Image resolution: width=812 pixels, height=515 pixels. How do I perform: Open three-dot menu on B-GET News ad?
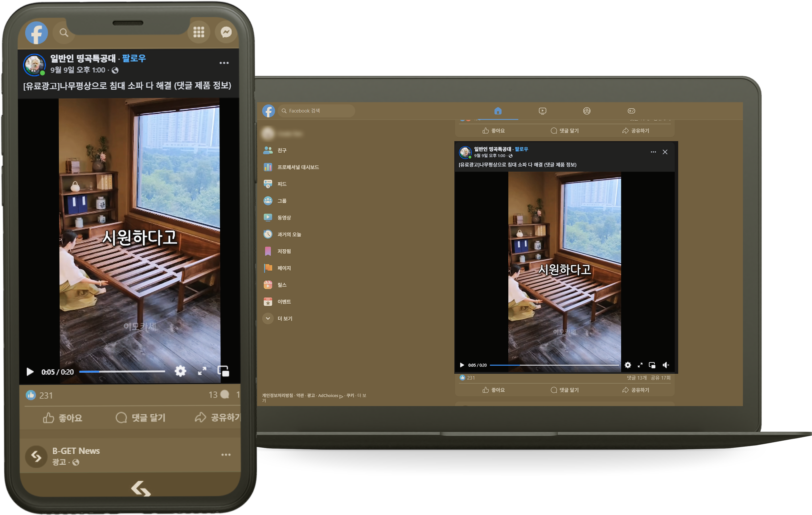226,455
